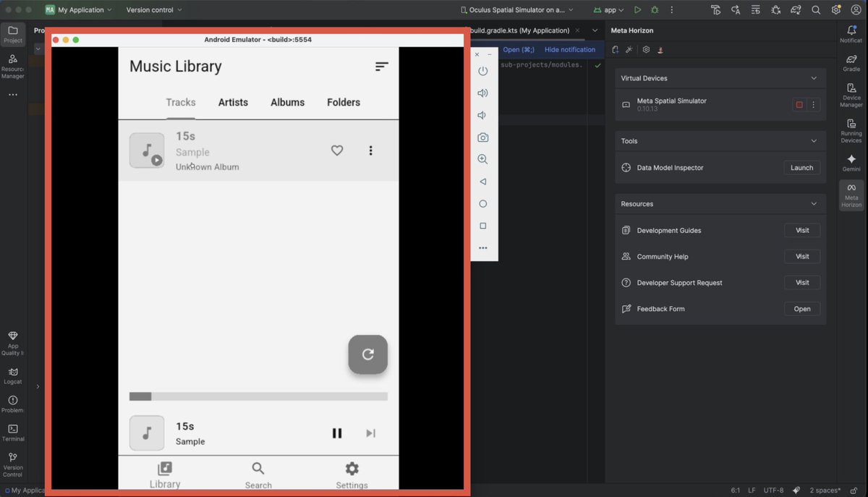Launch the Data Model Inspector

tap(801, 167)
